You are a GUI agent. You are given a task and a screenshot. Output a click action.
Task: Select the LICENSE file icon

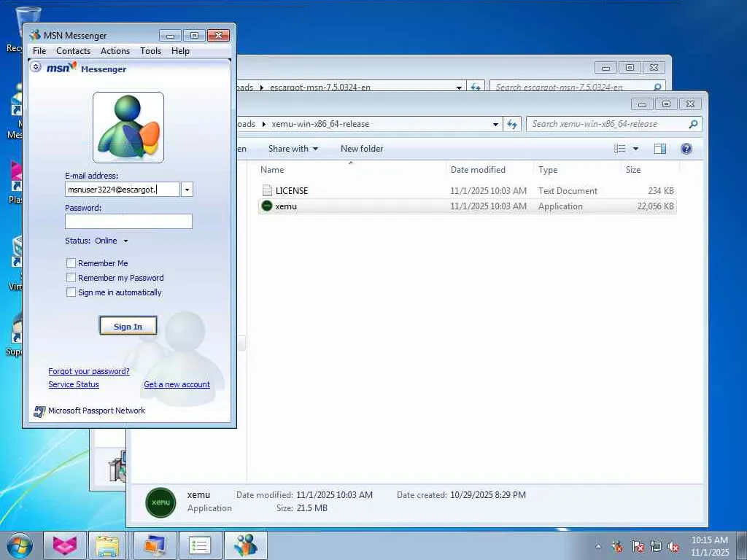[x=267, y=190]
